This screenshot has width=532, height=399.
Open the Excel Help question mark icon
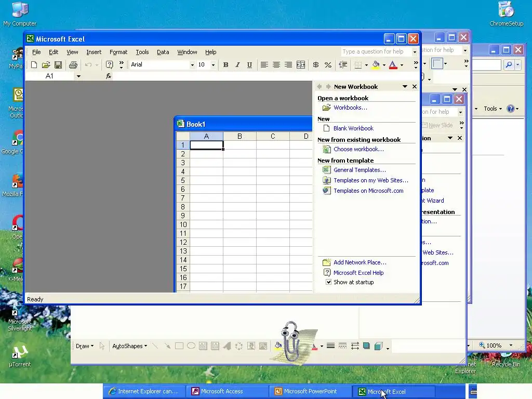(x=109, y=65)
